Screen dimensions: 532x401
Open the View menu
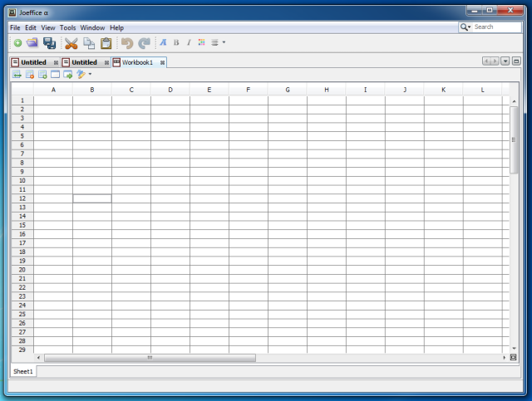click(48, 27)
